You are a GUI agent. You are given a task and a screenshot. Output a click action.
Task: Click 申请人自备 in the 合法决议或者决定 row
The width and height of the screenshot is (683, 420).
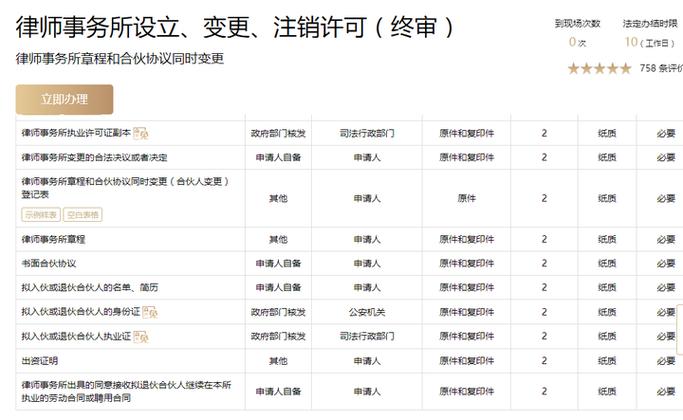tap(278, 157)
